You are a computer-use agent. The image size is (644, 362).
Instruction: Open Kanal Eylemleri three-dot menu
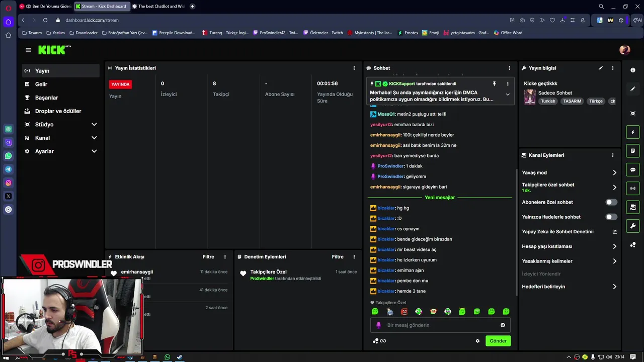click(x=612, y=155)
